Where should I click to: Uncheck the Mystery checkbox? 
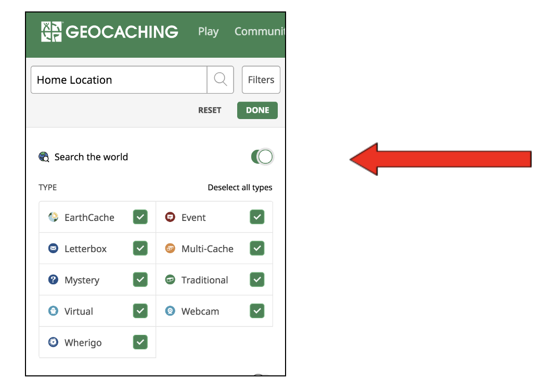140,279
